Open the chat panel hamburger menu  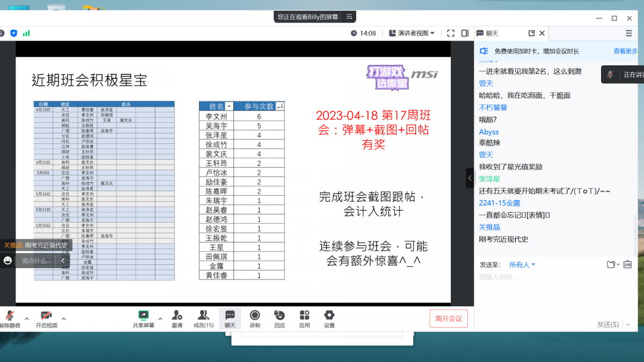pos(629,33)
